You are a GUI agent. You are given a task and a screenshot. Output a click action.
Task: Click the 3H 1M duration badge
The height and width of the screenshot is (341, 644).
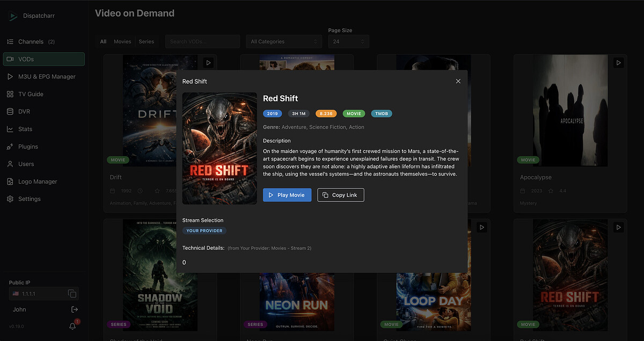point(298,113)
